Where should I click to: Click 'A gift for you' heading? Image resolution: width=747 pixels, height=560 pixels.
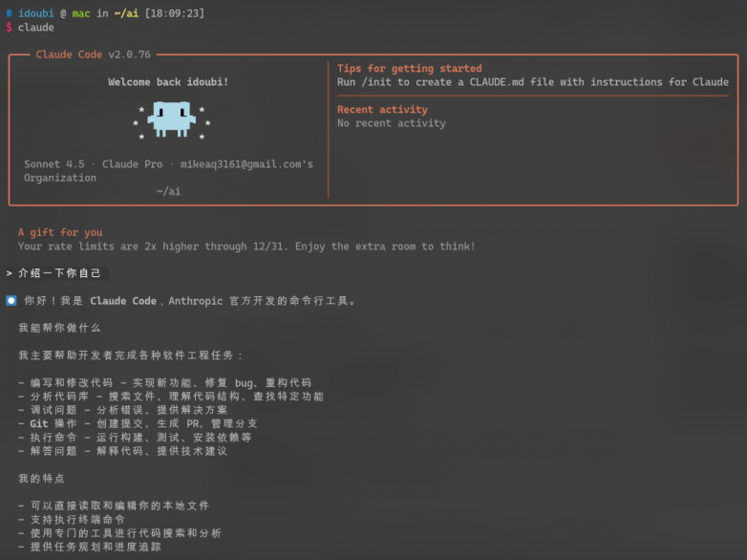pyautogui.click(x=60, y=232)
